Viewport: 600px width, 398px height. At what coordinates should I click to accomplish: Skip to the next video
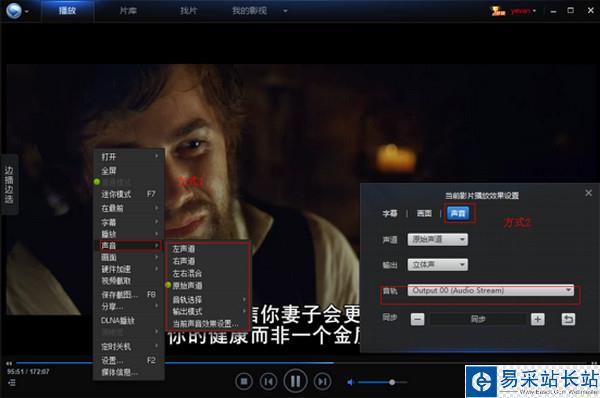(x=322, y=381)
